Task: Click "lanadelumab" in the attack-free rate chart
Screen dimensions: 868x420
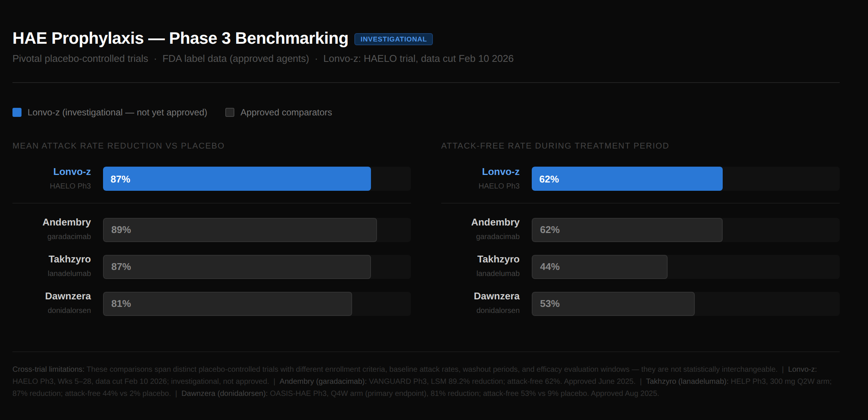Action: coord(498,273)
